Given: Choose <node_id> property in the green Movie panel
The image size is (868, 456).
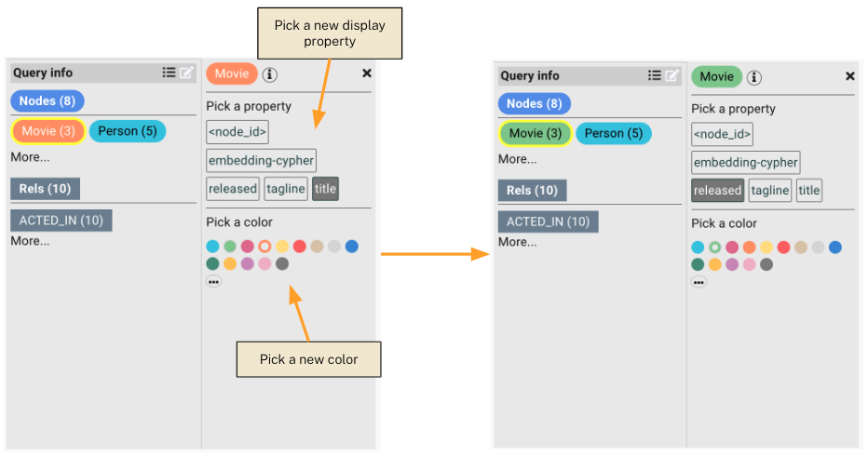Looking at the screenshot, I should (722, 135).
